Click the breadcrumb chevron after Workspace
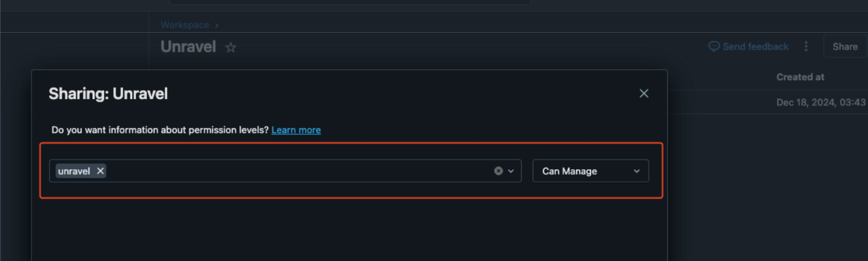Image resolution: width=868 pixels, height=261 pixels. click(216, 25)
